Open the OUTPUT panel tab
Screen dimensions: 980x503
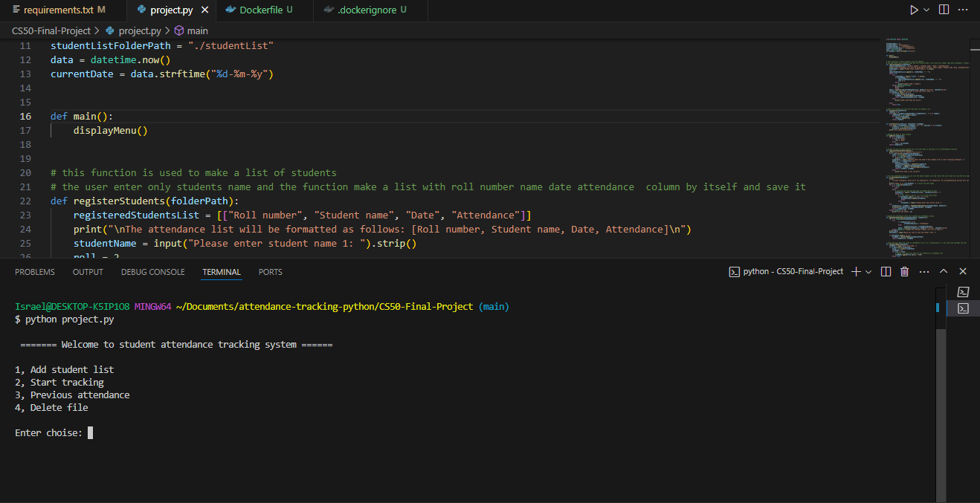point(88,272)
